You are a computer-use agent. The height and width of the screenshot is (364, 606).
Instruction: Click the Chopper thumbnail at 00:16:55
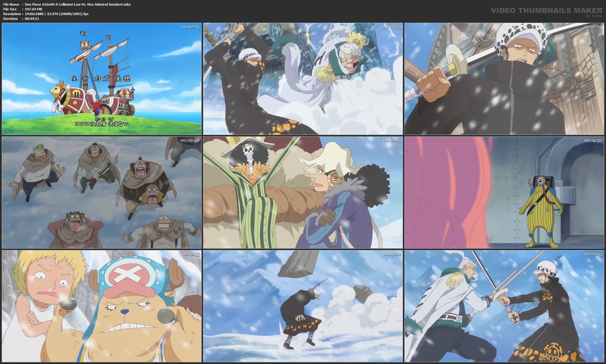pos(101,305)
